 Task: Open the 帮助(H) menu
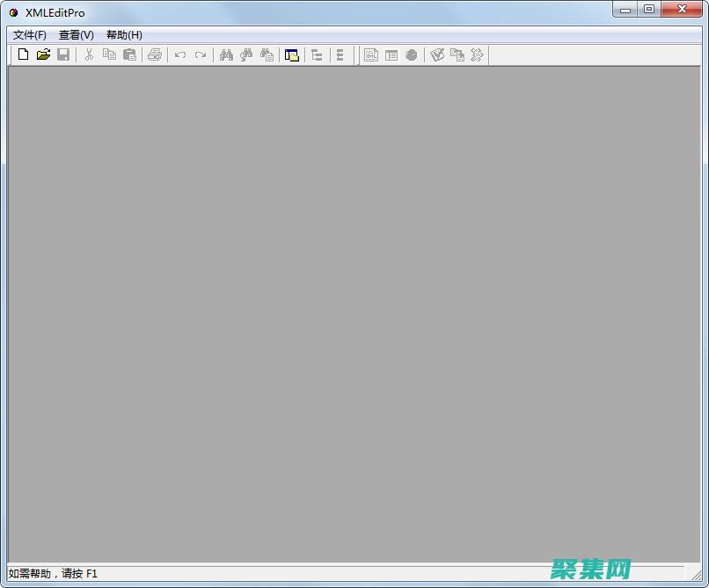124,35
